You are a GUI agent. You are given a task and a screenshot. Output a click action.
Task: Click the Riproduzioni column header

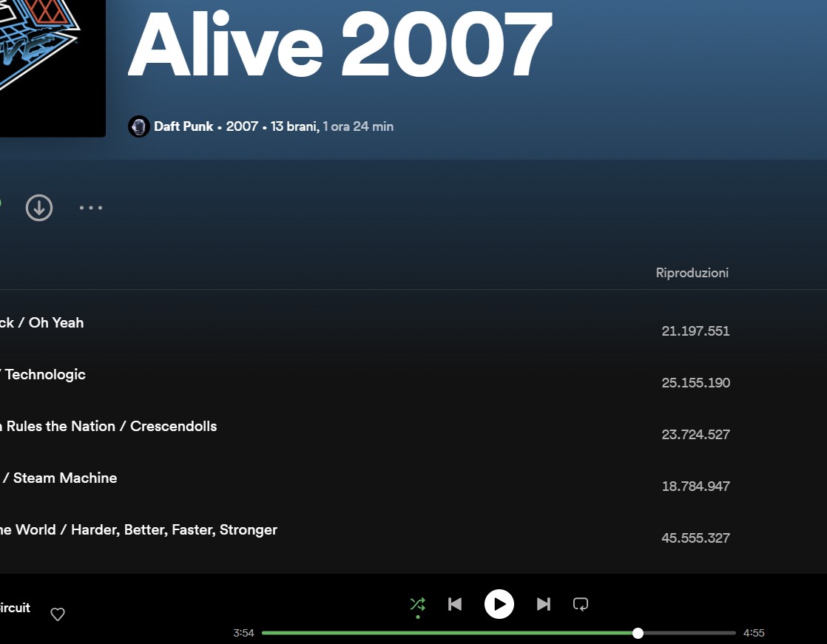pyautogui.click(x=692, y=273)
